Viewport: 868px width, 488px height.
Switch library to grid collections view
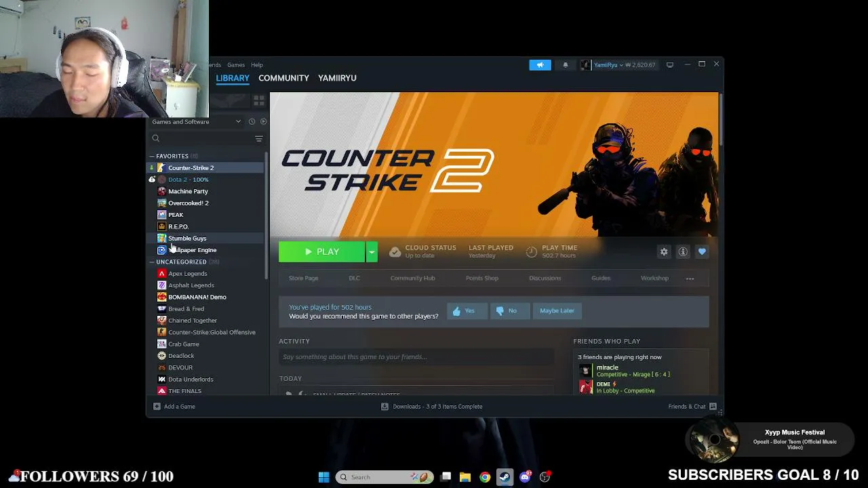coord(258,100)
